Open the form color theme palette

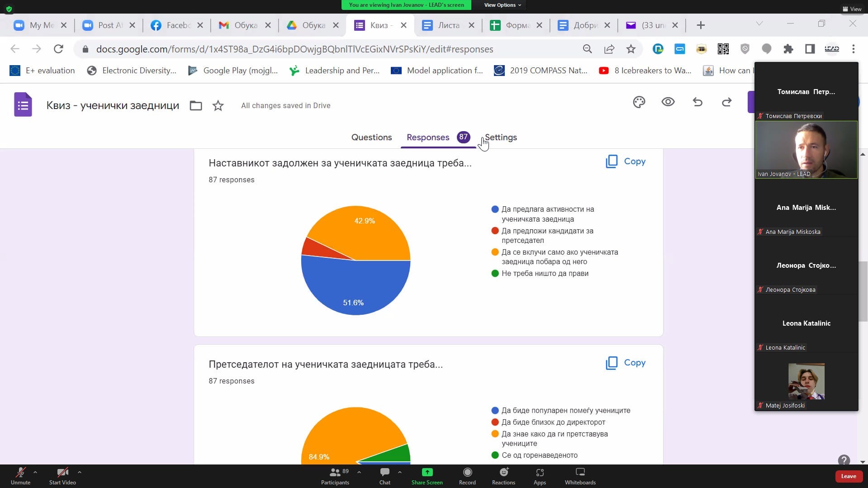click(x=639, y=102)
